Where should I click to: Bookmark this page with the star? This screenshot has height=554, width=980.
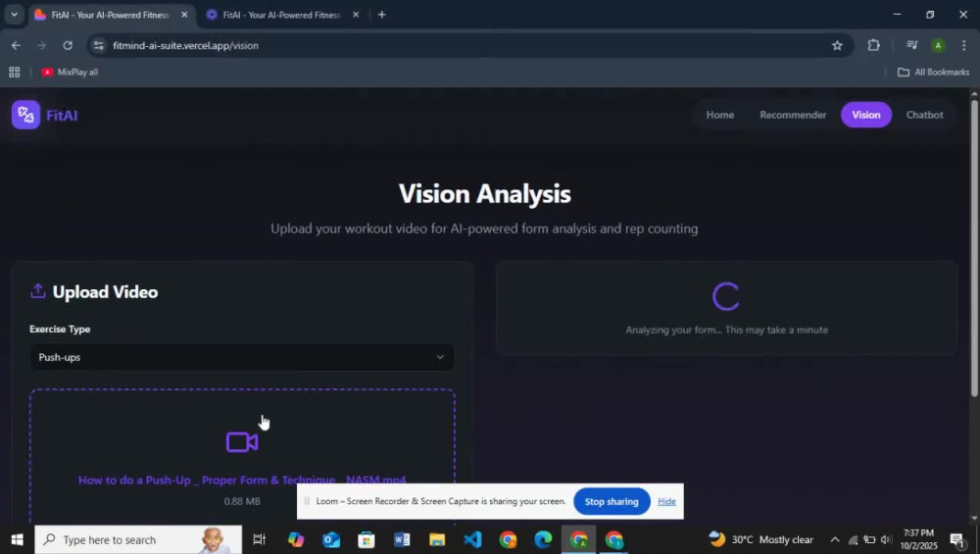pyautogui.click(x=837, y=45)
